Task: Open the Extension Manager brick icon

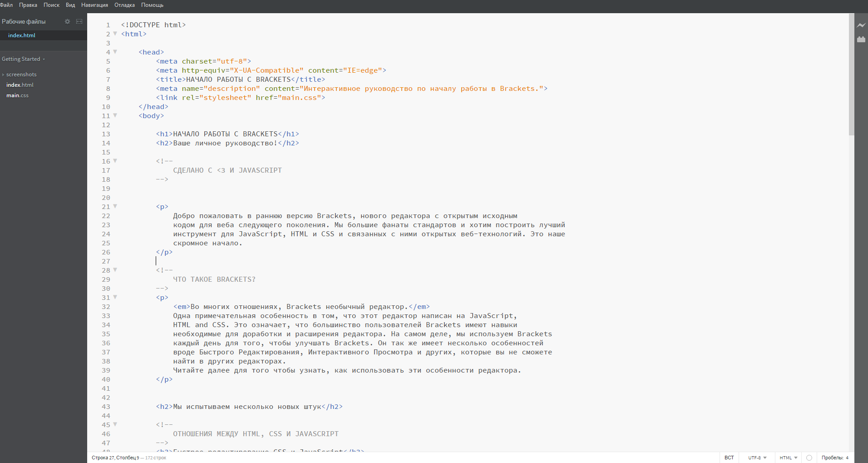Action: (x=861, y=40)
